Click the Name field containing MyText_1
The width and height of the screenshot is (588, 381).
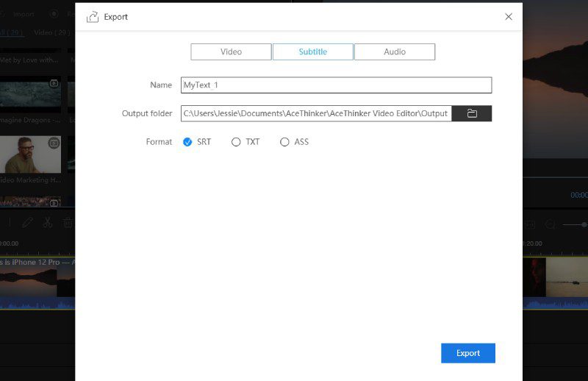pos(336,85)
